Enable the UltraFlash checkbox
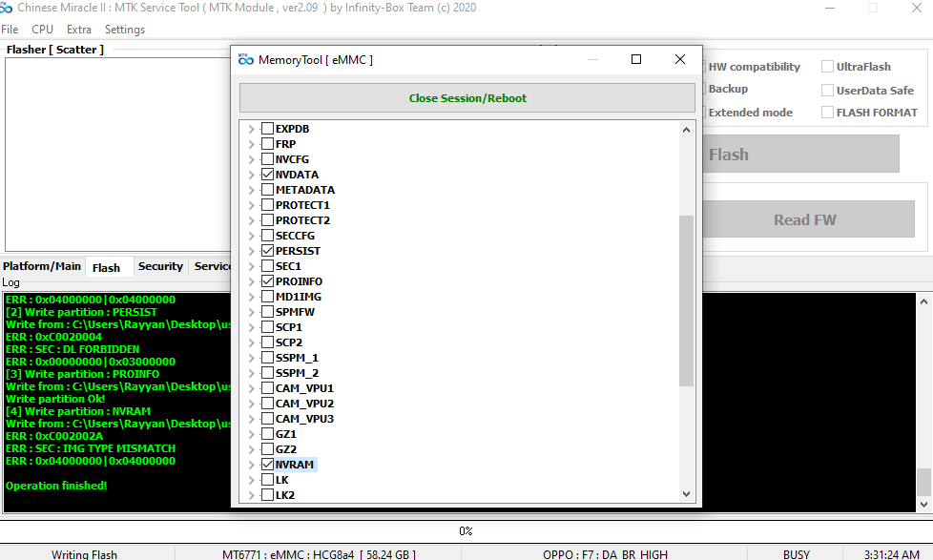The width and height of the screenshot is (933, 560). coord(827,67)
